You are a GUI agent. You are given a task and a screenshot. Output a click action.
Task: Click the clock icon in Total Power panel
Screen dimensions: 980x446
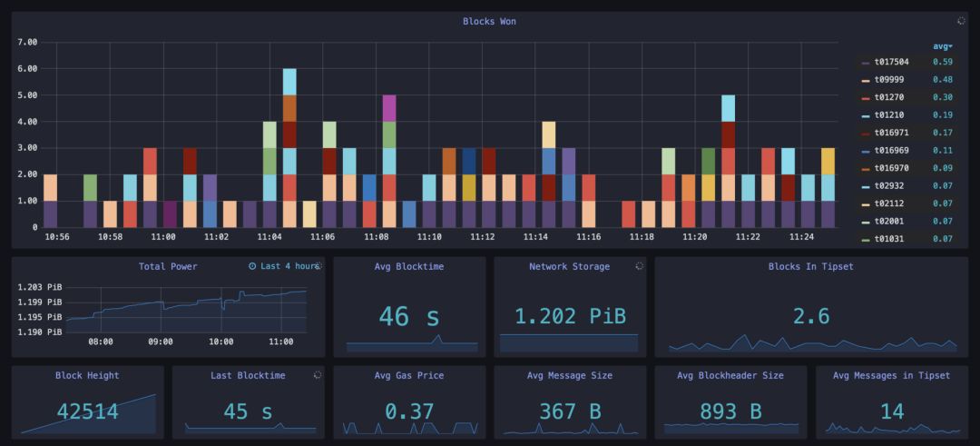(252, 266)
